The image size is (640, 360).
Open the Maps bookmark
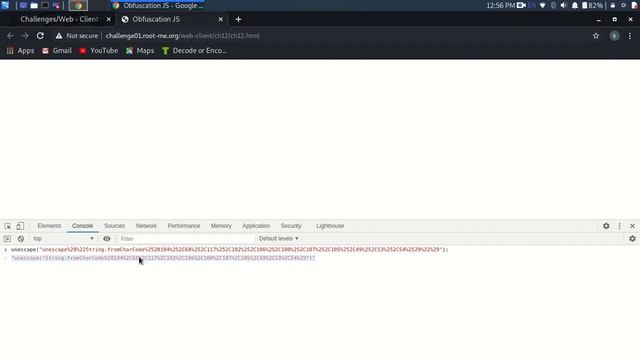(140, 51)
